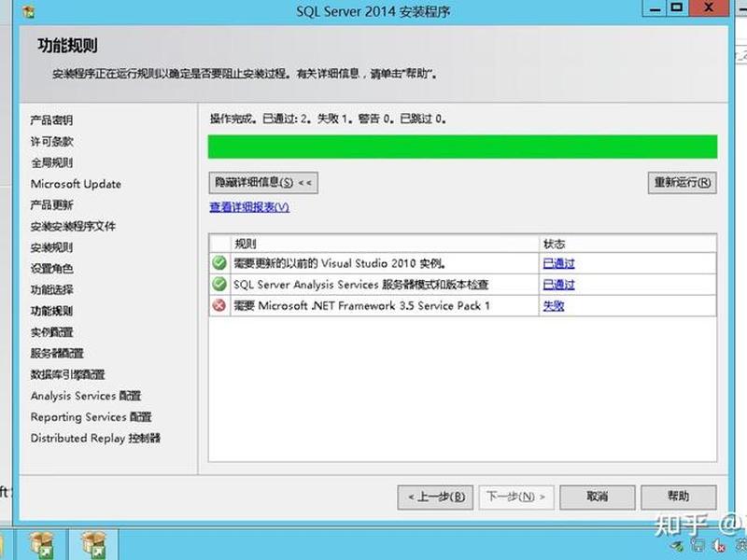Viewport: 747px width, 560px height.
Task: Select the 服务器配置 step in the sidebar
Action: click(x=57, y=354)
